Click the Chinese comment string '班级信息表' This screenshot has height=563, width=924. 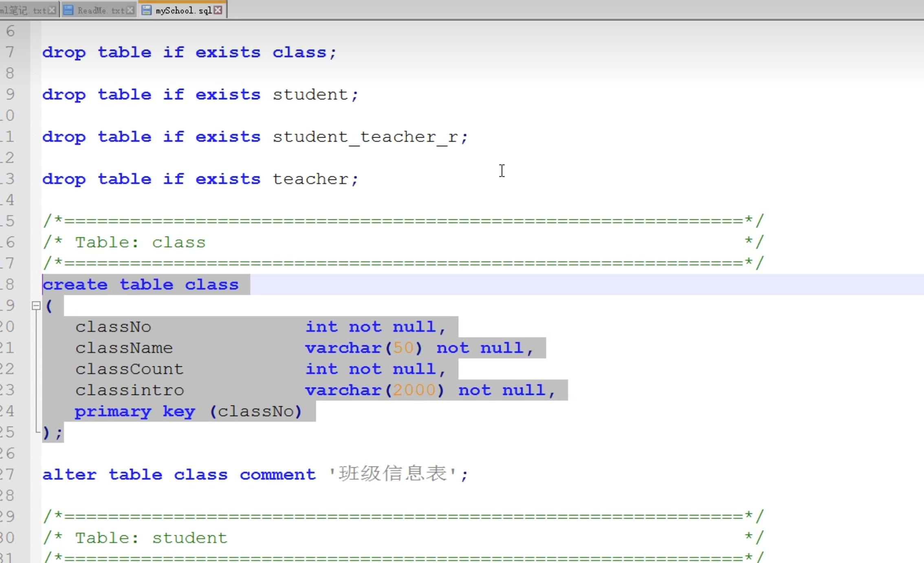(393, 474)
